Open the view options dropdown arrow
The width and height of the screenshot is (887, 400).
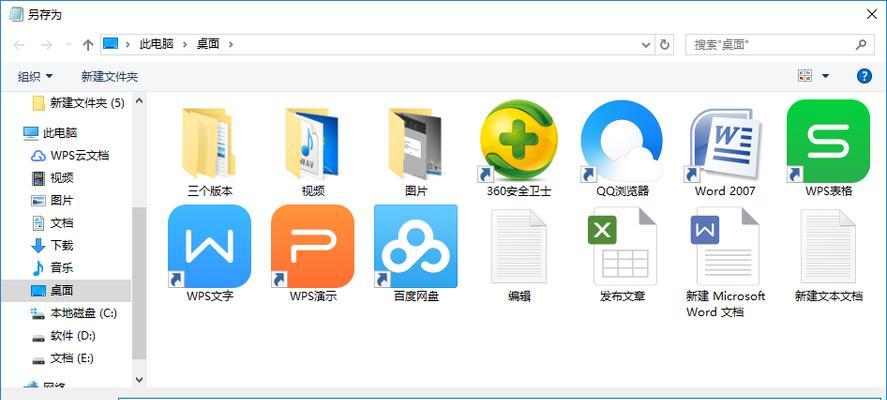[825, 76]
